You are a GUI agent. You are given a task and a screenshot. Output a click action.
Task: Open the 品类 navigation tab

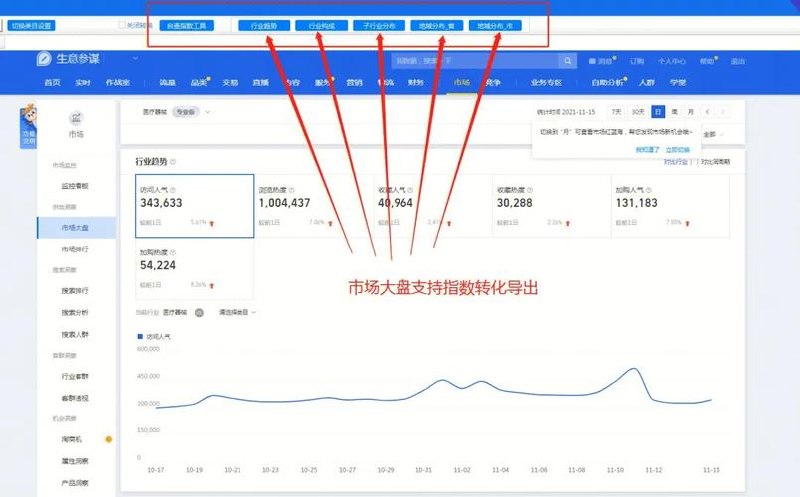click(198, 82)
